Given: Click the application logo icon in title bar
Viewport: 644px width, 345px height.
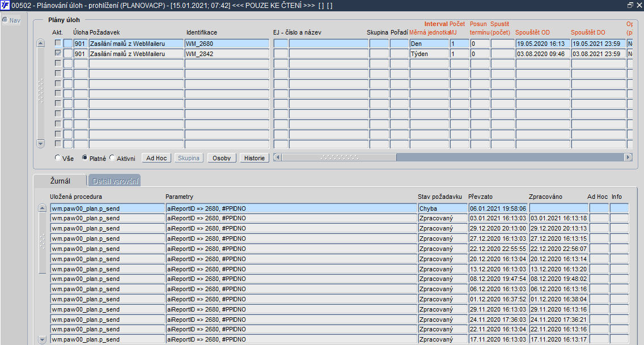Looking at the screenshot, I should coord(5,5).
